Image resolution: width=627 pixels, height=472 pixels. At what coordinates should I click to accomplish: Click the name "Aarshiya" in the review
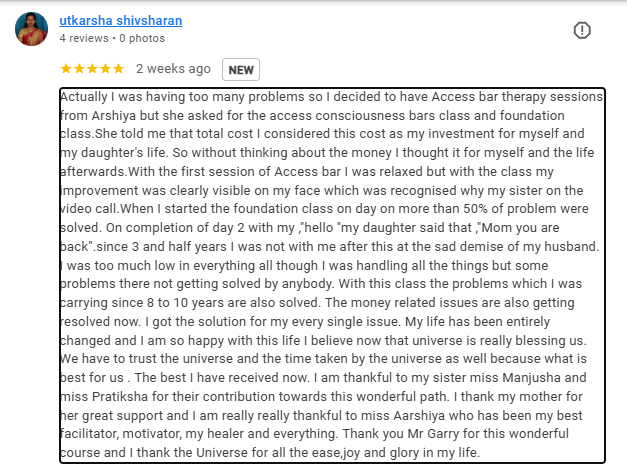(x=419, y=416)
